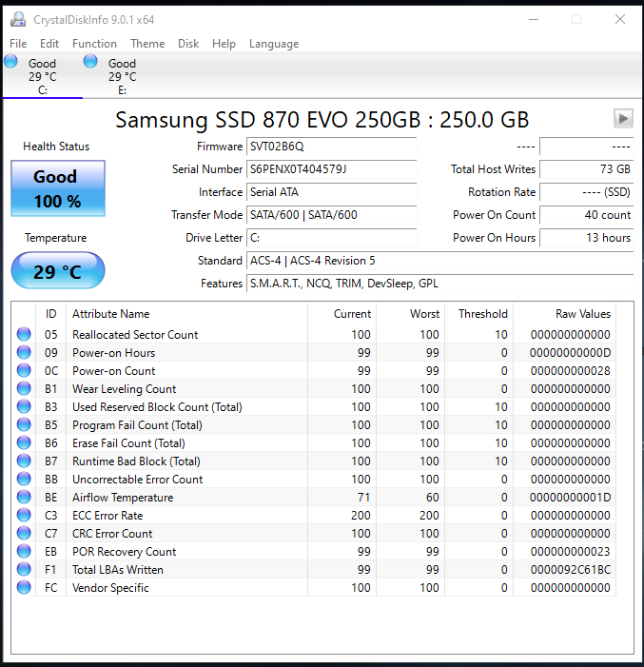Select the C: drive status orb
644x667 pixels.
pos(10,61)
